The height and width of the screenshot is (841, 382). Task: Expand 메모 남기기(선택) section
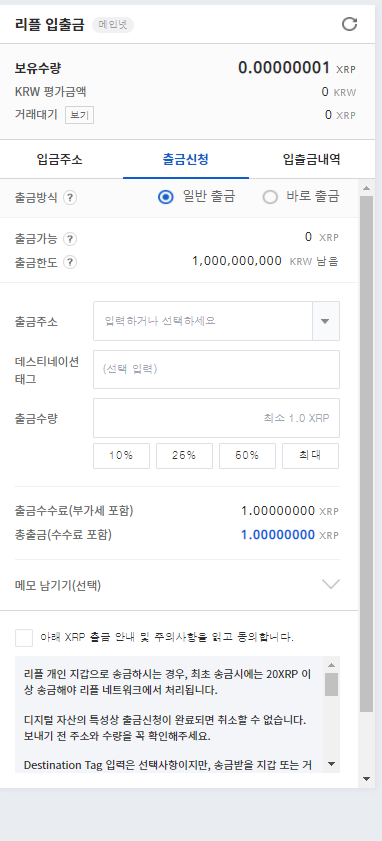pos(330,585)
